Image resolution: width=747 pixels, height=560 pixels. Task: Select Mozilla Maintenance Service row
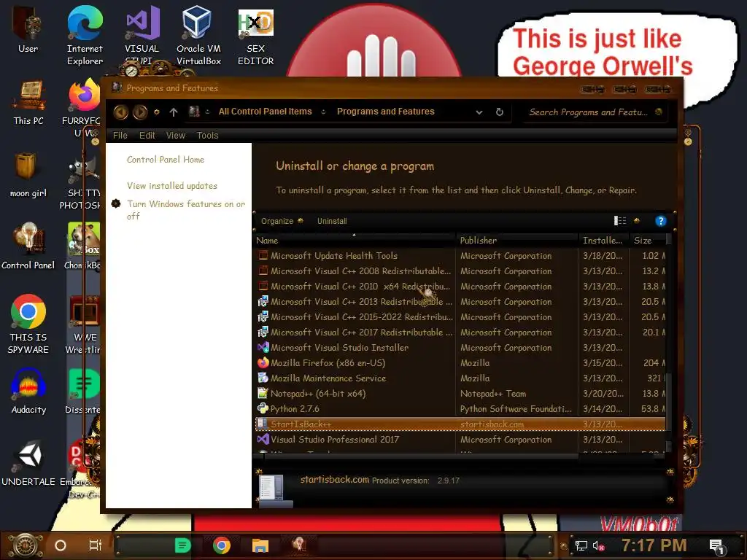[460, 378]
